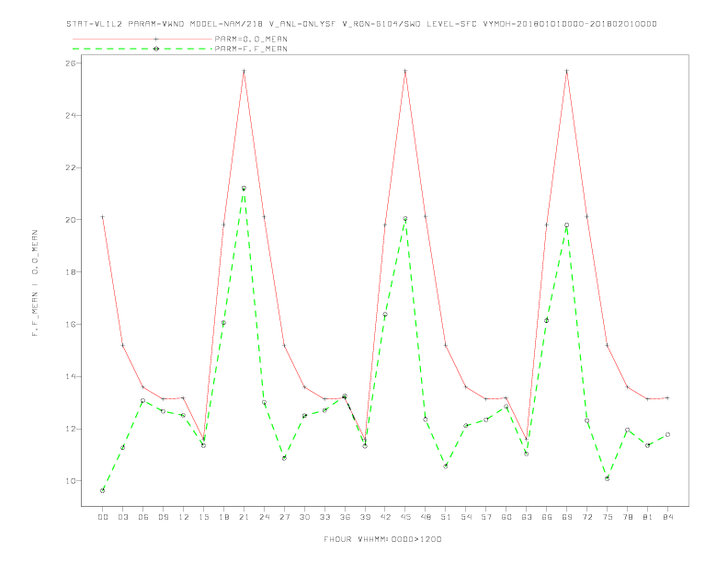
Task: Click x-axis tick label 60
Action: pyautogui.click(x=506, y=517)
